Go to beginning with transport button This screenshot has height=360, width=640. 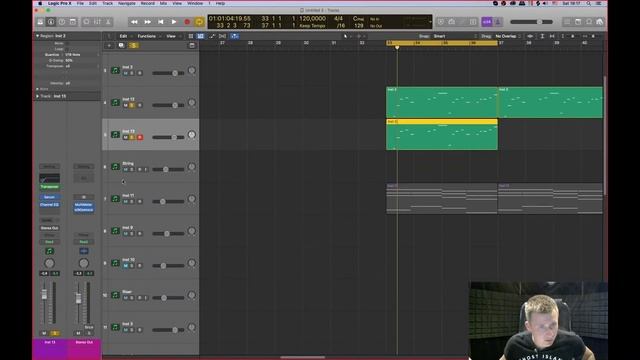click(161, 22)
